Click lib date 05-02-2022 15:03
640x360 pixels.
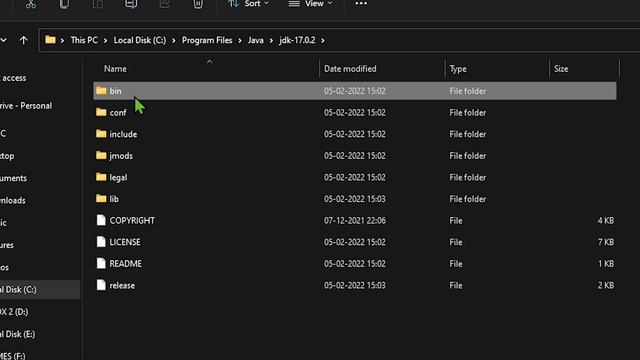point(355,199)
